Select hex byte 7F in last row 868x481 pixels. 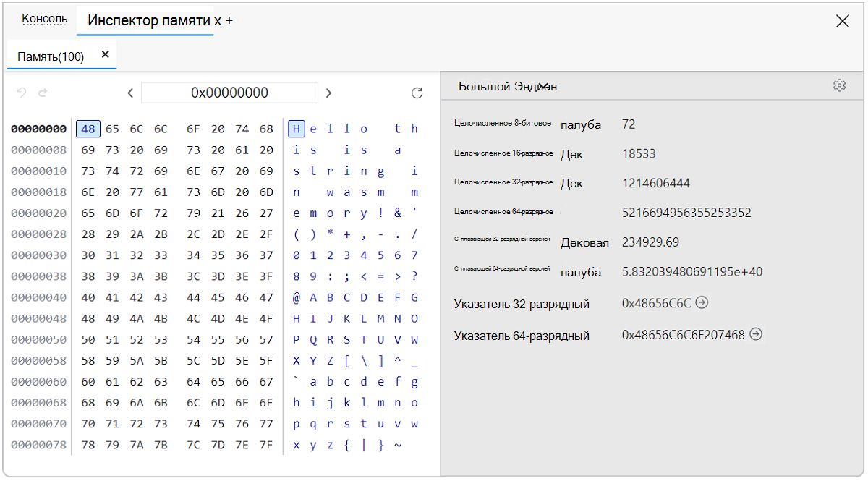tap(266, 445)
